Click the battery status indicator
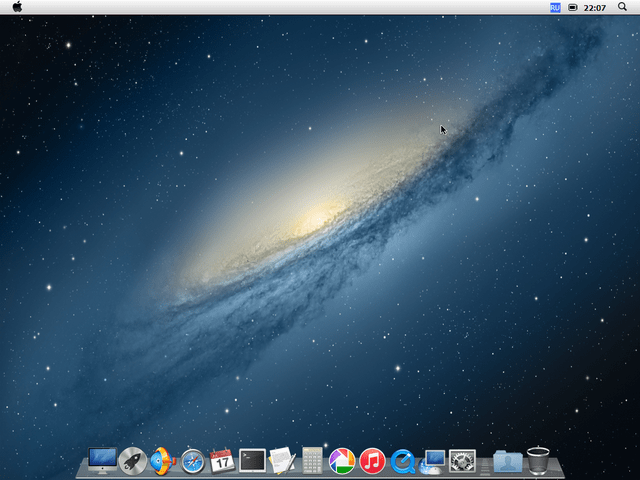The width and height of the screenshot is (640, 480). tap(573, 7)
